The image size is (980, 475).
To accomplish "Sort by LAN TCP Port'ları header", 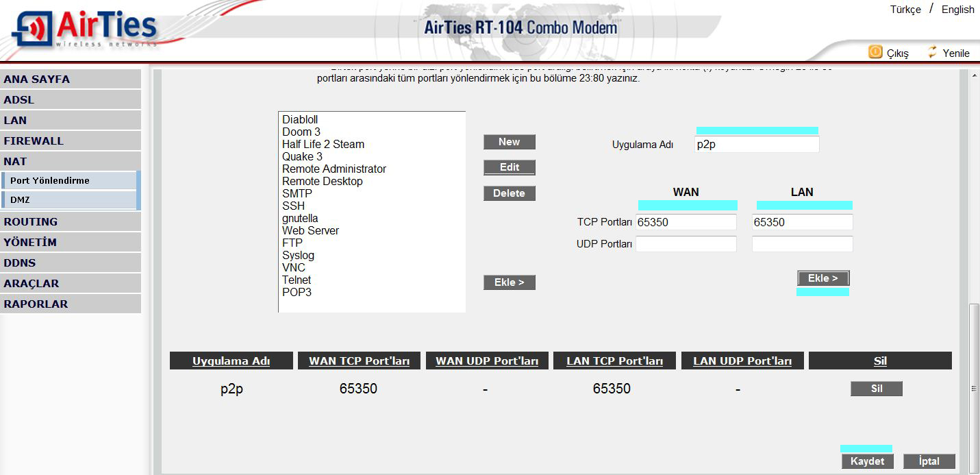I will coord(615,361).
